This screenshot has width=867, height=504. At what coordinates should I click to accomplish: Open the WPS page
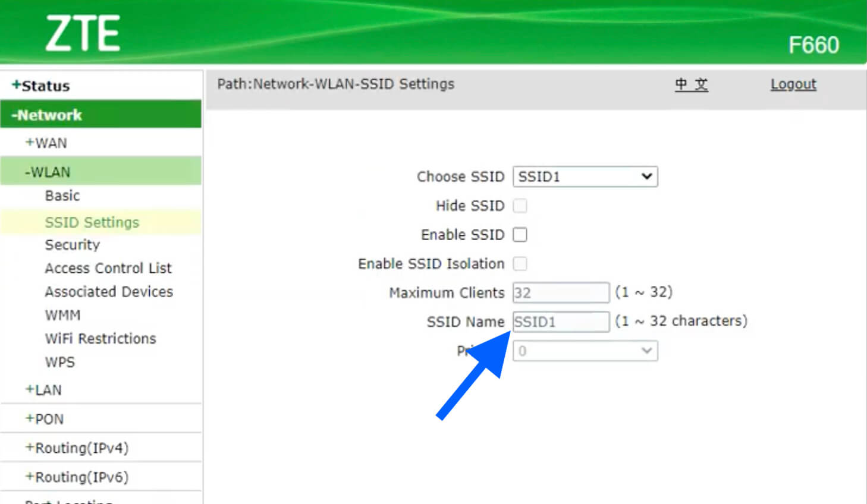pos(59,362)
